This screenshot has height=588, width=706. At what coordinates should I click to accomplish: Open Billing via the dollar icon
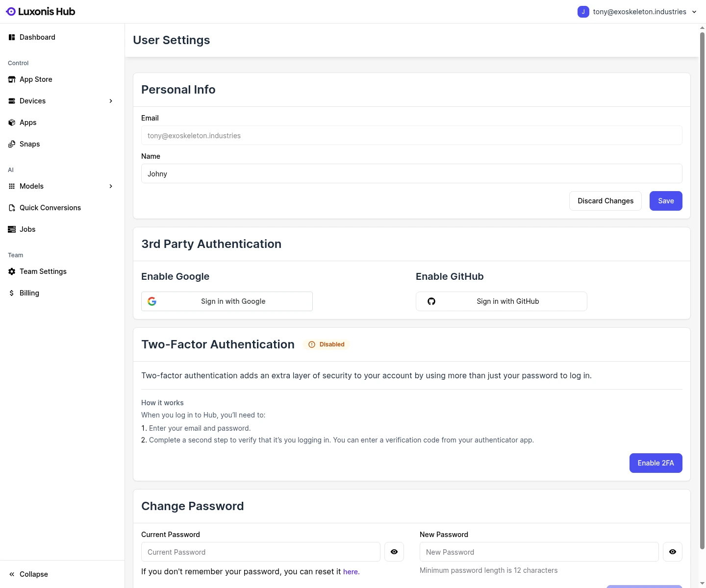point(12,293)
